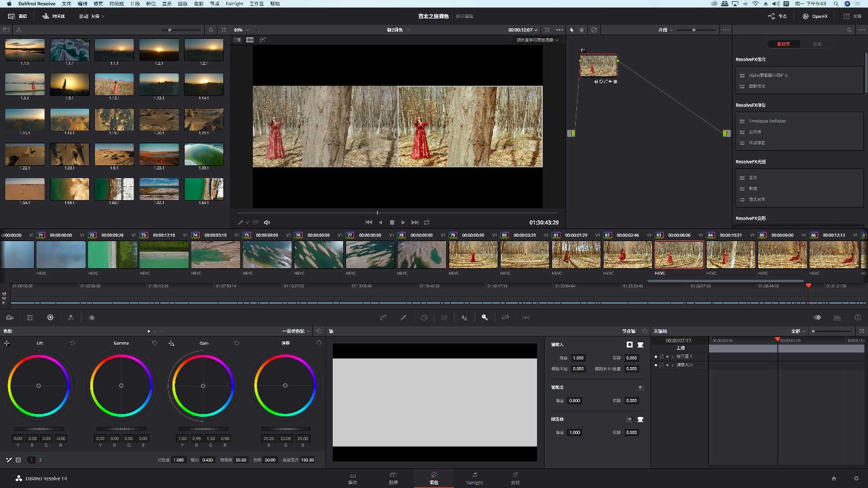This screenshot has height=488, width=868.
Task: Show the Keyframes panel icon
Action: [x=817, y=317]
